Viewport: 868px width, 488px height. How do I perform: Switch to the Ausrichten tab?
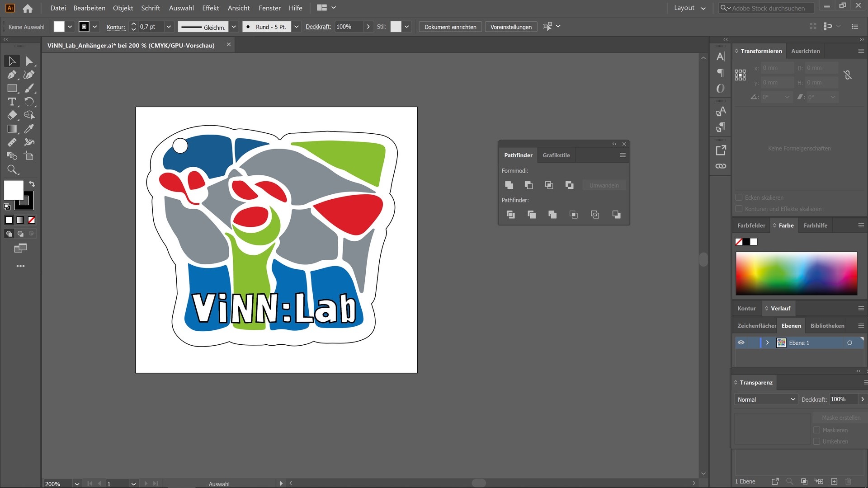[805, 51]
